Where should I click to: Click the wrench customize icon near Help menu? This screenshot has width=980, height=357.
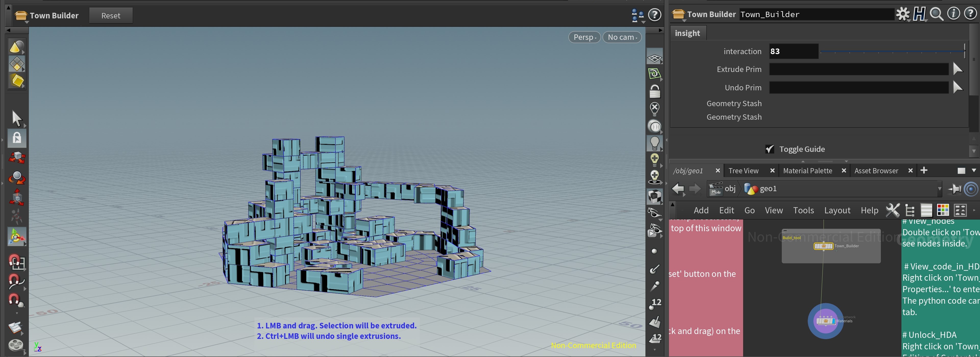click(x=893, y=210)
